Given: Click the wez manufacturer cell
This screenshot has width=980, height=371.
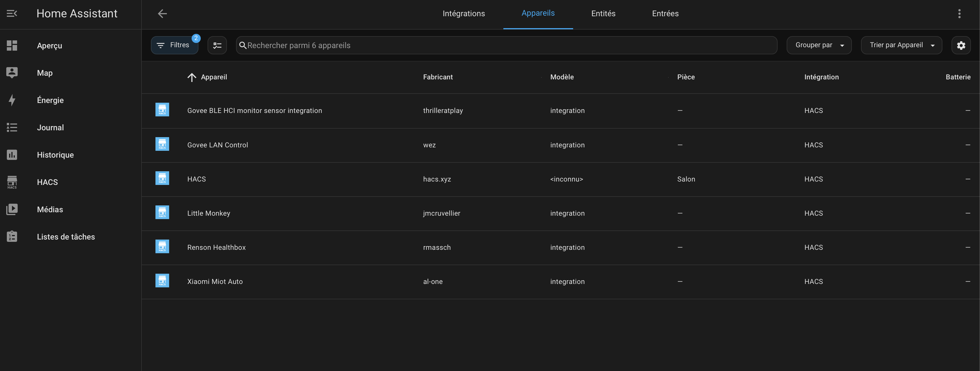Looking at the screenshot, I should click(x=430, y=145).
